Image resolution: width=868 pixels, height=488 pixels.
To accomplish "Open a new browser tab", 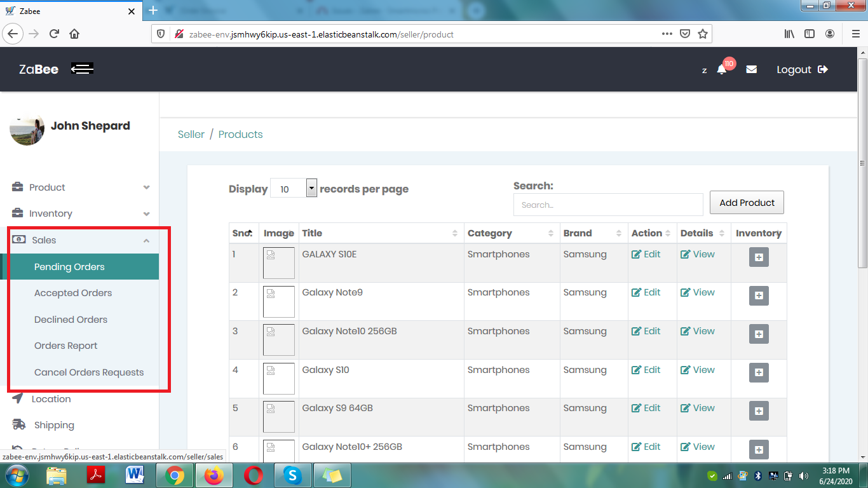I will [153, 10].
